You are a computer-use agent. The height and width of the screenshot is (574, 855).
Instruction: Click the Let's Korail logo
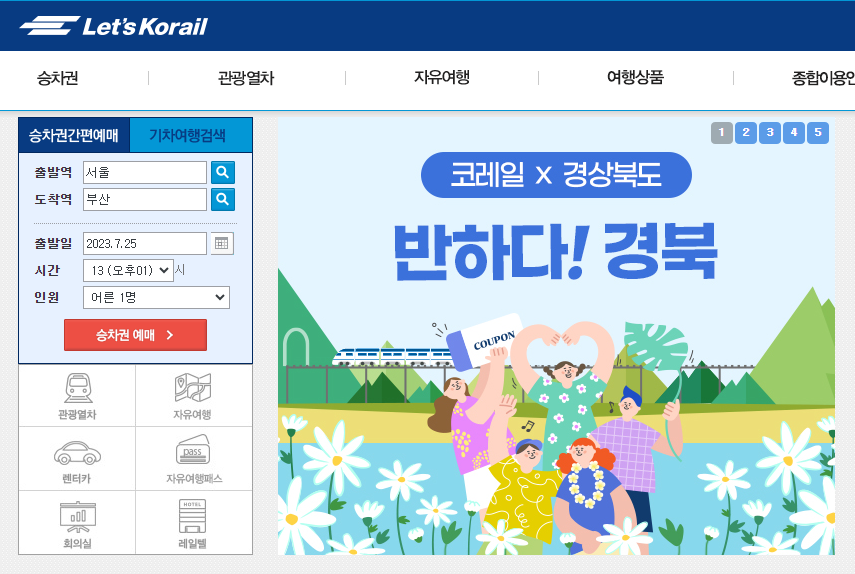click(x=113, y=26)
